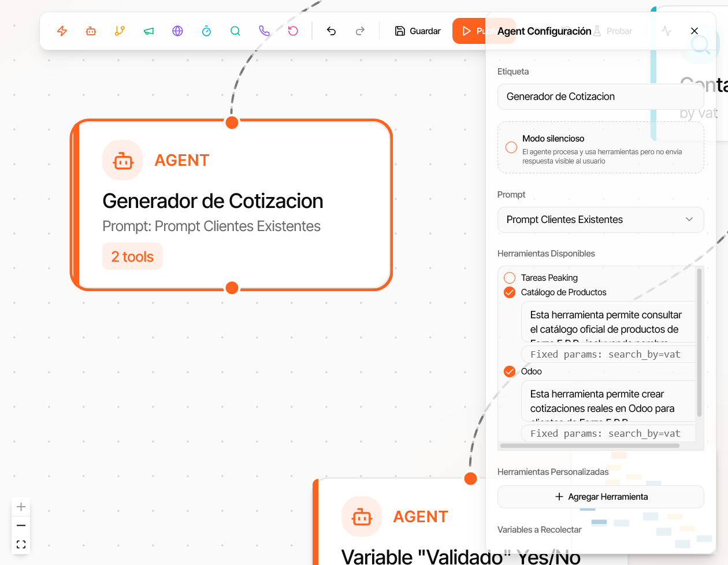This screenshot has width=728, height=565.
Task: Click the tools list vertical scrollbar
Action: (700, 342)
